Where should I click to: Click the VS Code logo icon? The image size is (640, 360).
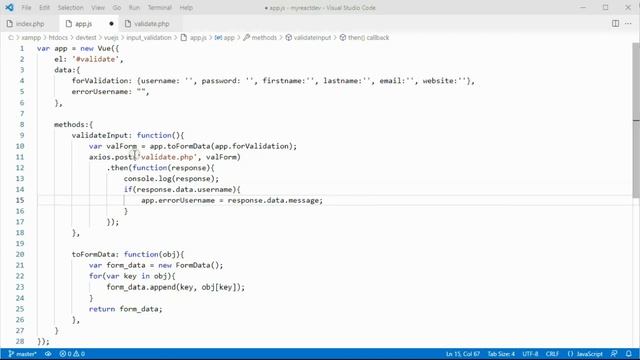tap(9, 7)
